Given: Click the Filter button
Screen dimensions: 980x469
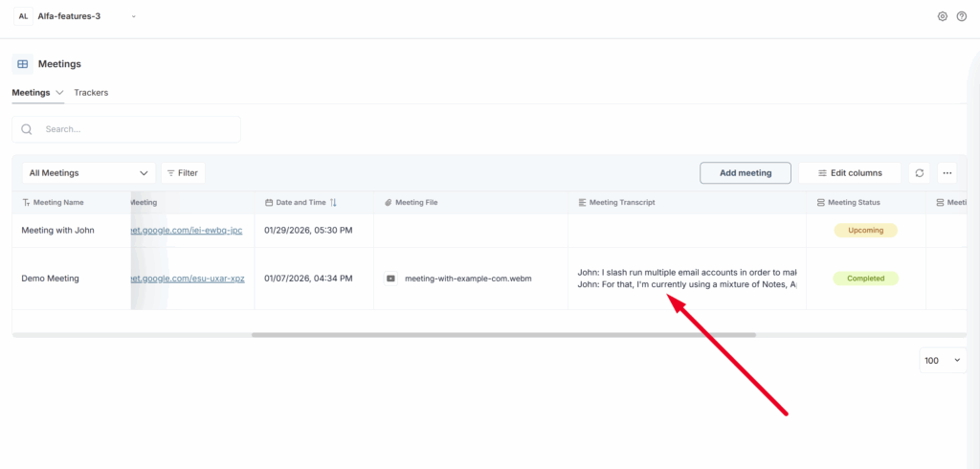Looking at the screenshot, I should 183,173.
